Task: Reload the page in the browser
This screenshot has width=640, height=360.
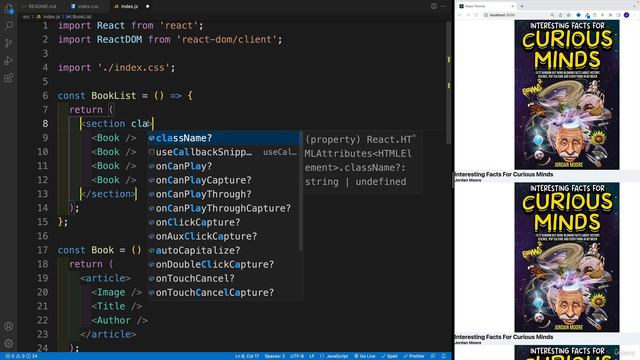Action: pos(476,15)
